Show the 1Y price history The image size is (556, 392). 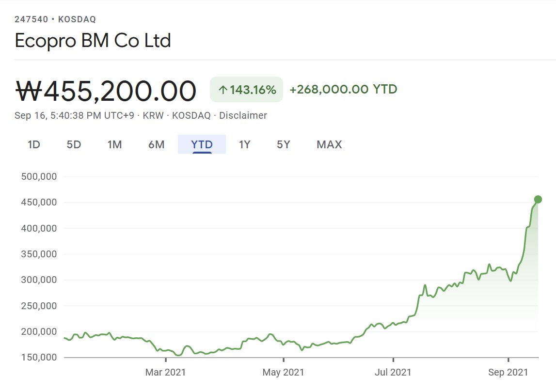pyautogui.click(x=245, y=144)
